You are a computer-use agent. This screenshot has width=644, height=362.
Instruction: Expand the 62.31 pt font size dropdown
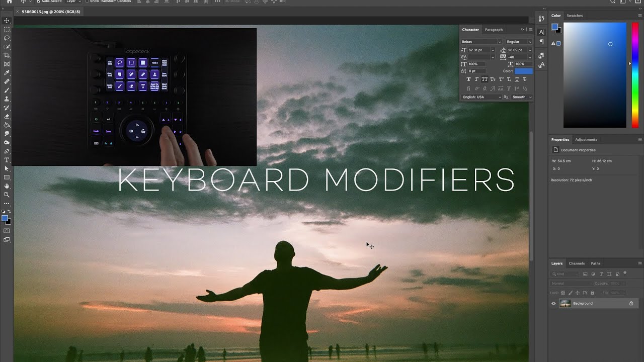coord(493,50)
